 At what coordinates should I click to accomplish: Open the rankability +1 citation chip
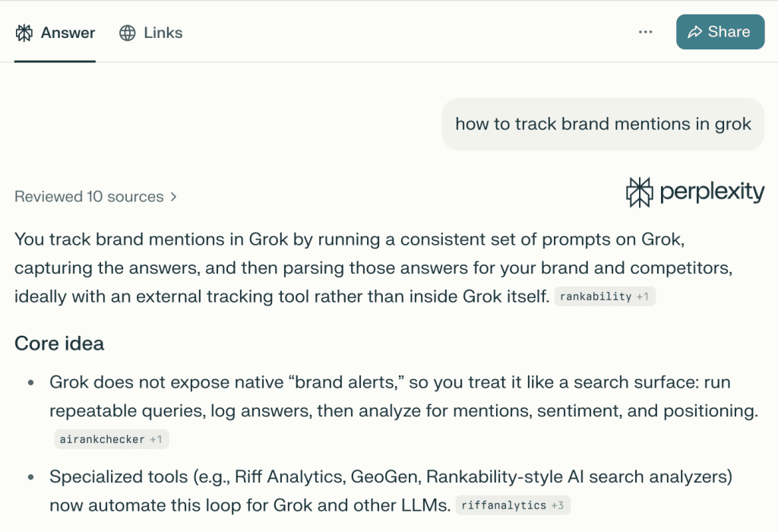click(x=605, y=296)
